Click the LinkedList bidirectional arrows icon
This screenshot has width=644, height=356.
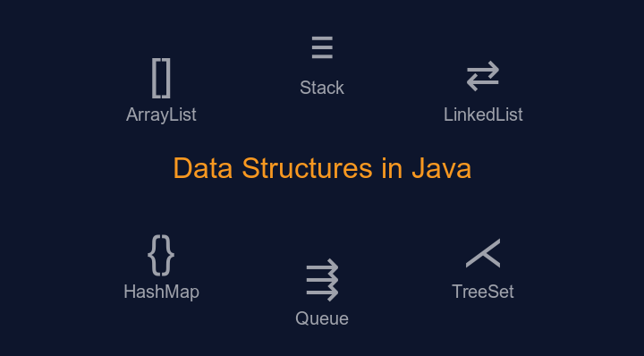pos(483,76)
